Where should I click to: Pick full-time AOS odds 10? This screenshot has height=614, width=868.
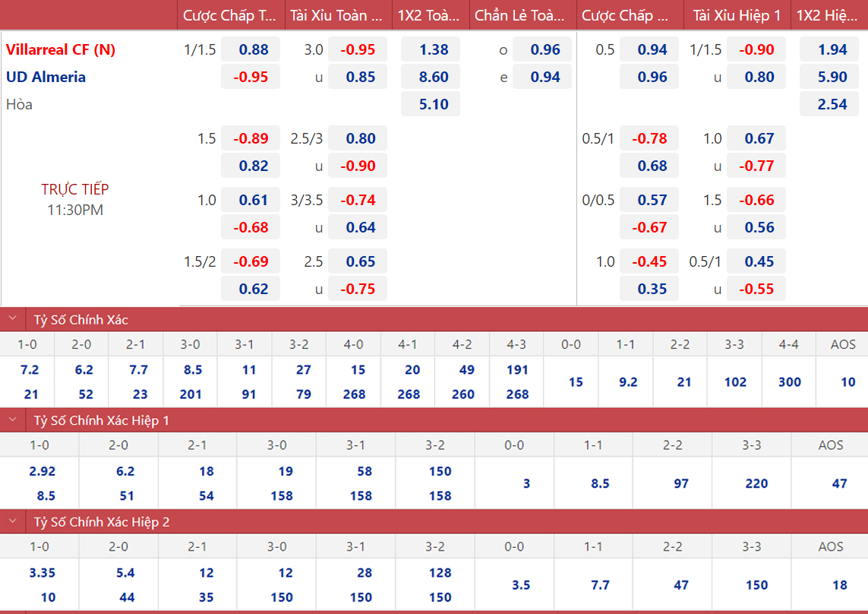(848, 381)
